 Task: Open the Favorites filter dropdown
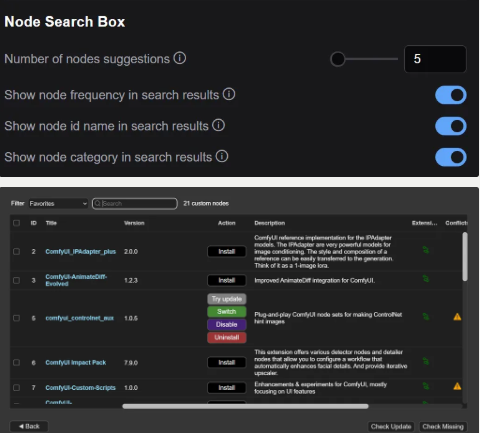click(58, 203)
